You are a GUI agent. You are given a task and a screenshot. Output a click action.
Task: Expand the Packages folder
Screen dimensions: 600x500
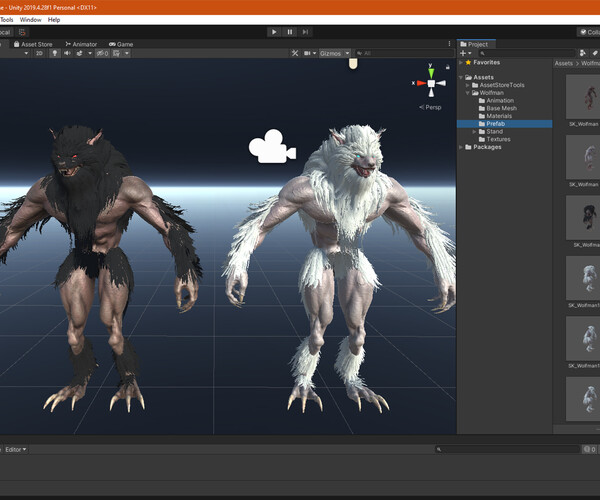point(461,147)
